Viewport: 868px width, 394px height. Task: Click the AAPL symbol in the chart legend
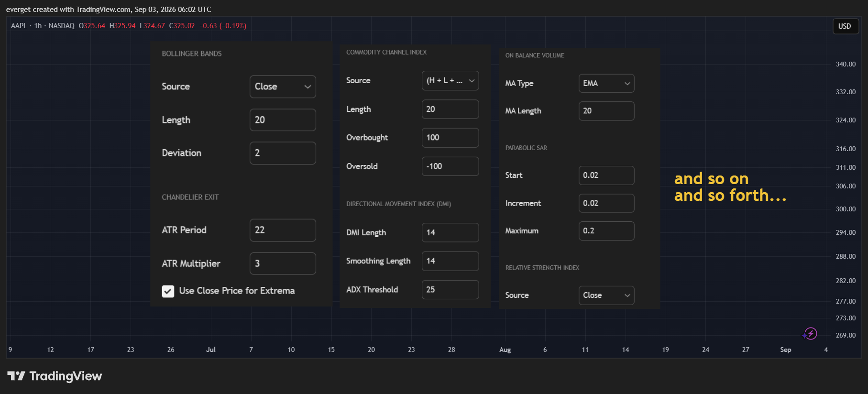tap(19, 26)
